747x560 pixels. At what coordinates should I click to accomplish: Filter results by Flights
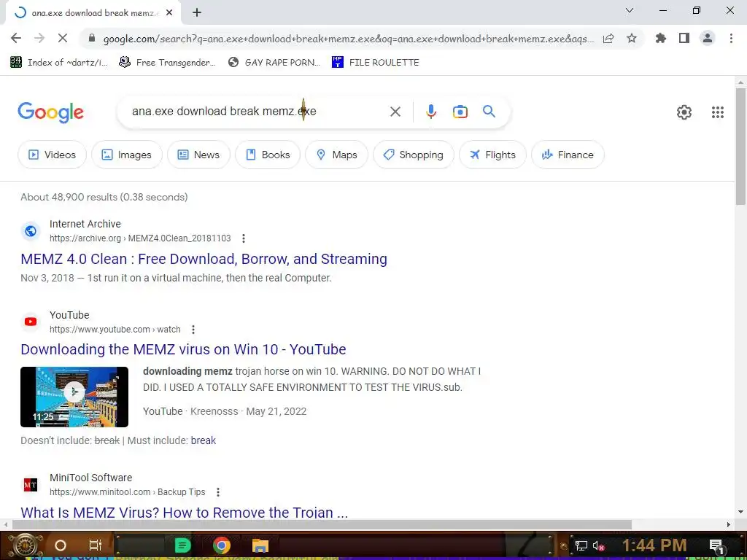492,155
